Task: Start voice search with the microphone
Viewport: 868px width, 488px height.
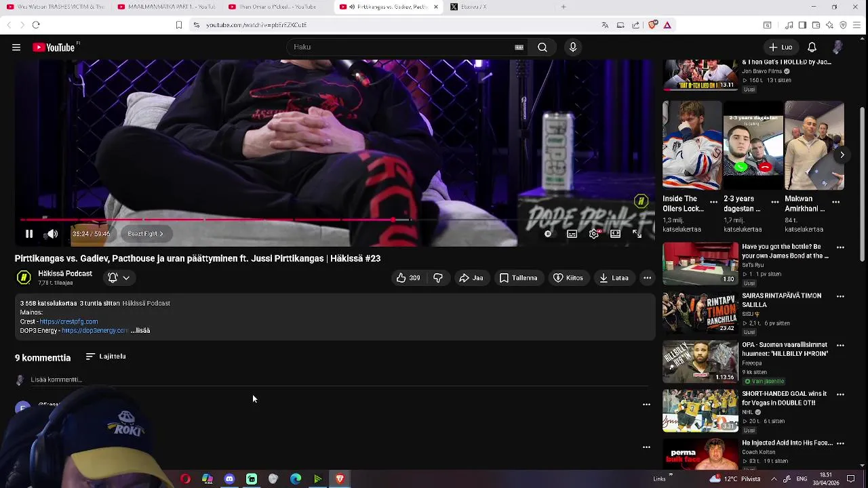Action: 573,47
